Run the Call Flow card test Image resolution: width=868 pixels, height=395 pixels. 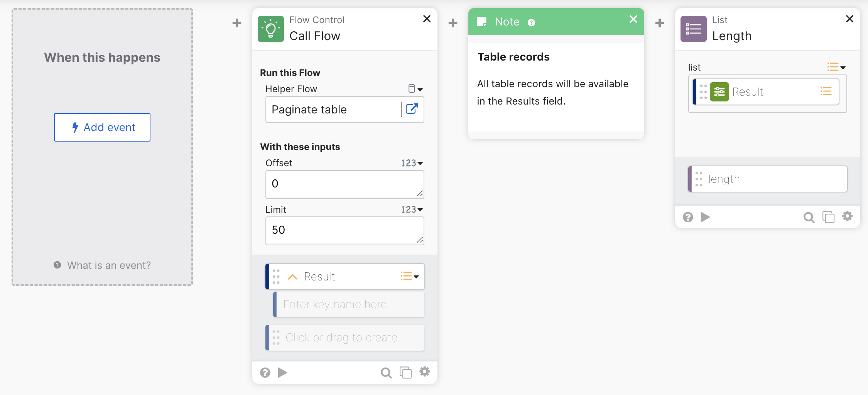pyautogui.click(x=283, y=372)
